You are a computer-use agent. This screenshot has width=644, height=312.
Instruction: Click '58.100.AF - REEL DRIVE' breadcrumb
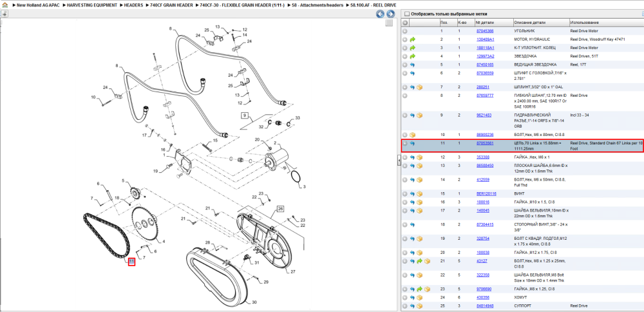click(x=374, y=5)
